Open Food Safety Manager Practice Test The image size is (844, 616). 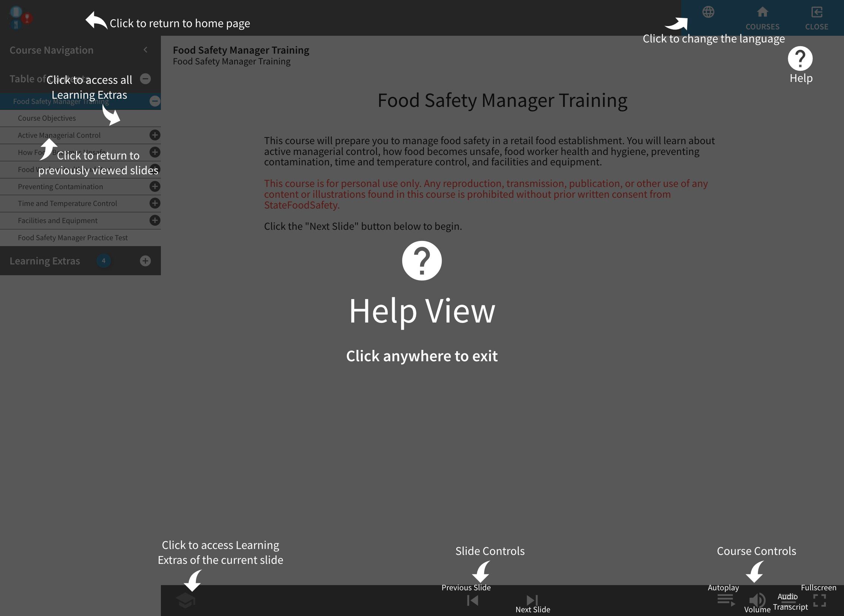(x=73, y=238)
